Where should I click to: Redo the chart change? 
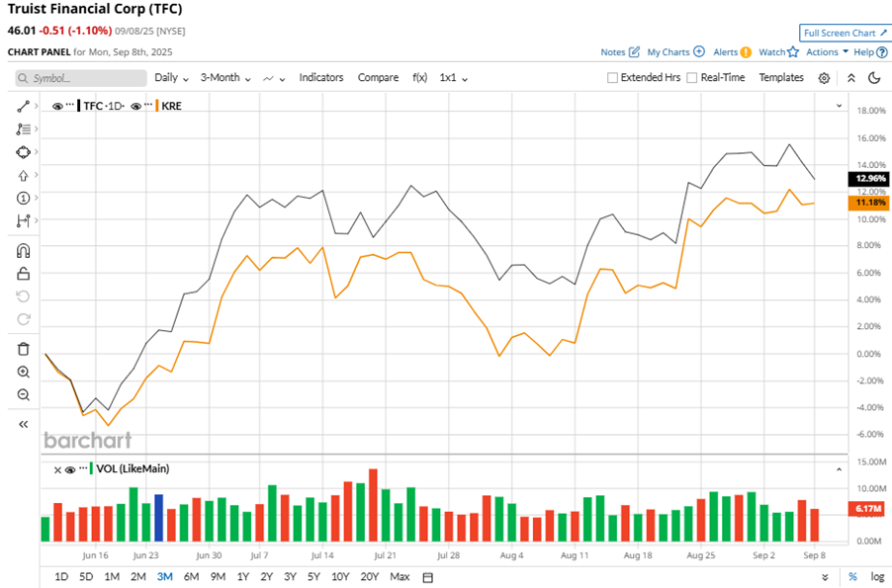tap(23, 319)
